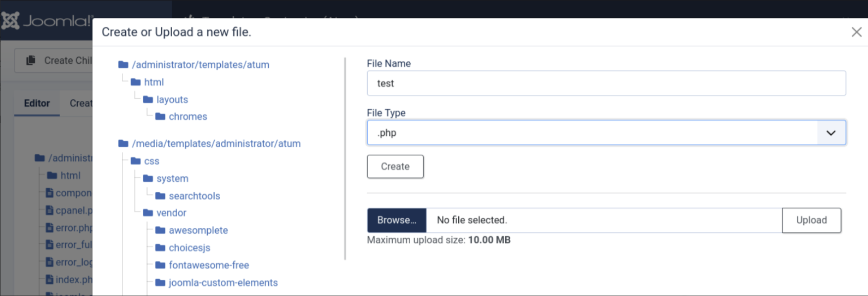Click the searchtools folder icon
Viewport: 868px width, 296px height.
[160, 196]
